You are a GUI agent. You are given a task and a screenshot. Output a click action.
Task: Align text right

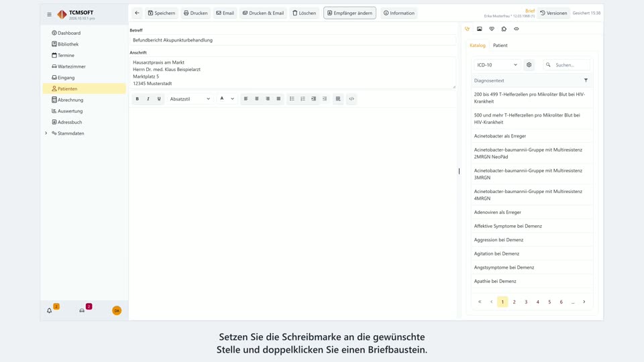coord(268,99)
